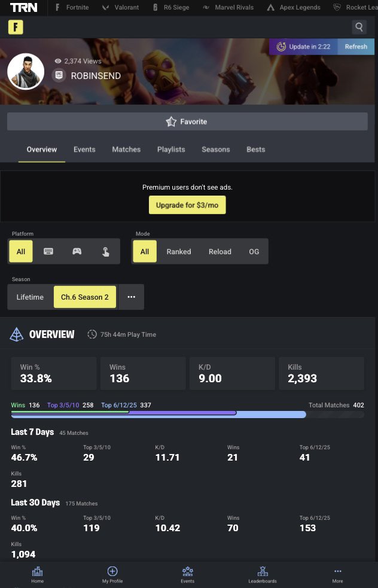This screenshot has width=378, height=588.
Task: Click the Update in 2:22 timer
Action: (x=303, y=47)
